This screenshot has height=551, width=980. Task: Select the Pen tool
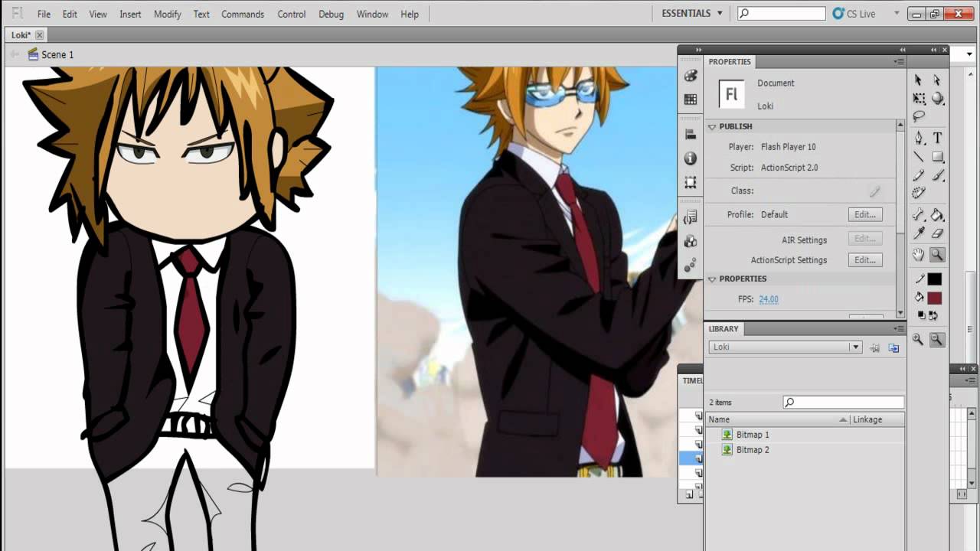click(x=919, y=138)
